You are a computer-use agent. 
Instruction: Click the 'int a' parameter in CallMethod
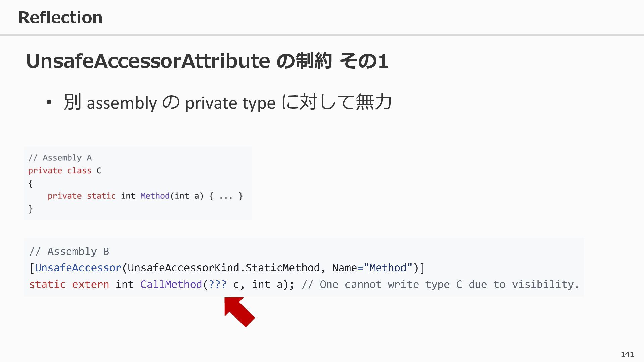tap(267, 284)
